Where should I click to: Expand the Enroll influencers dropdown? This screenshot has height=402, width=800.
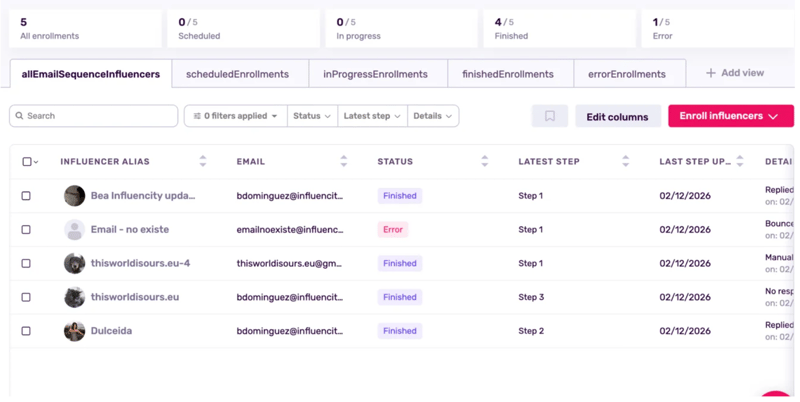tap(731, 116)
